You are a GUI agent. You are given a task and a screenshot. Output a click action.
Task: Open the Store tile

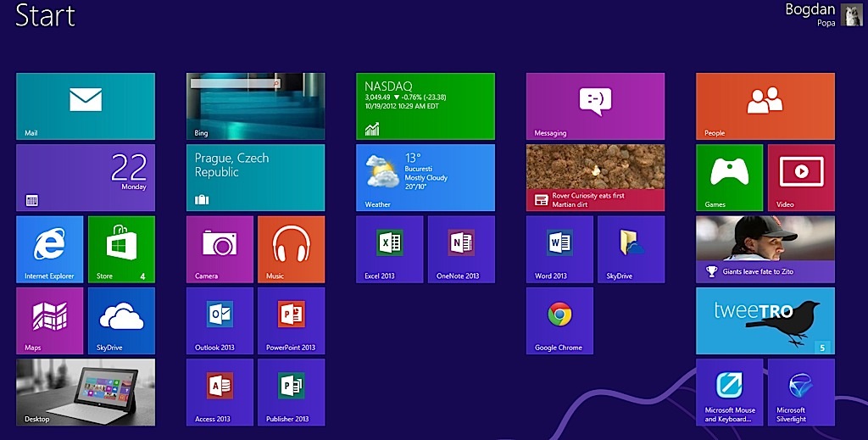122,249
